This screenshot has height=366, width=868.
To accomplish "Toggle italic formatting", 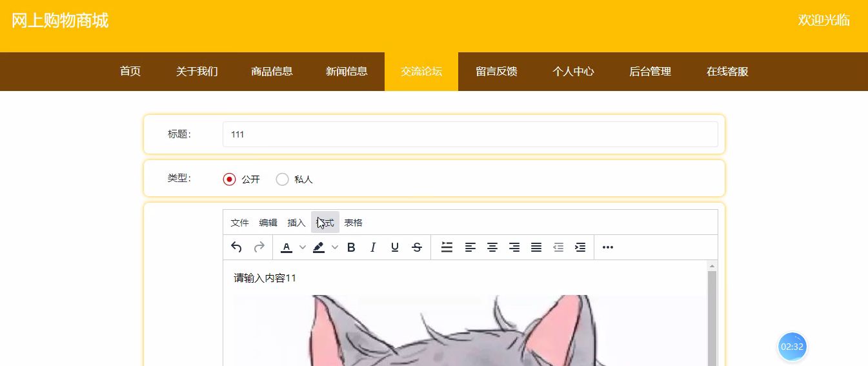I will click(x=373, y=247).
